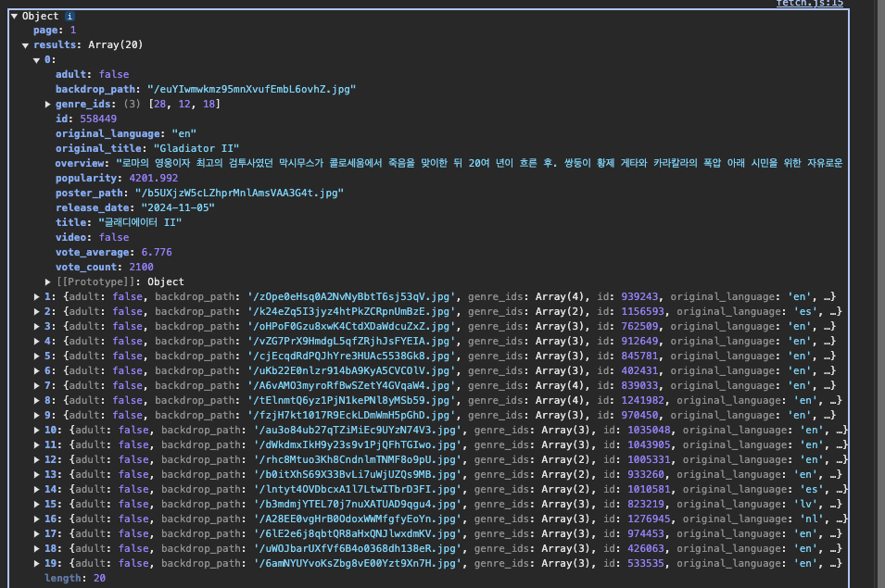
Task: Select the popularity value 4201.992
Action: [154, 178]
